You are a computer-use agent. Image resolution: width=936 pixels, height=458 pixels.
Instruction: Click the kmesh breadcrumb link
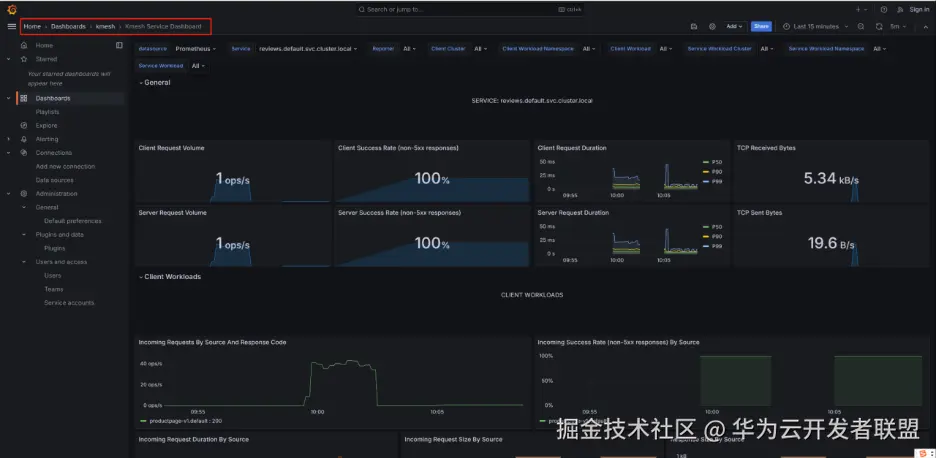(x=106, y=26)
